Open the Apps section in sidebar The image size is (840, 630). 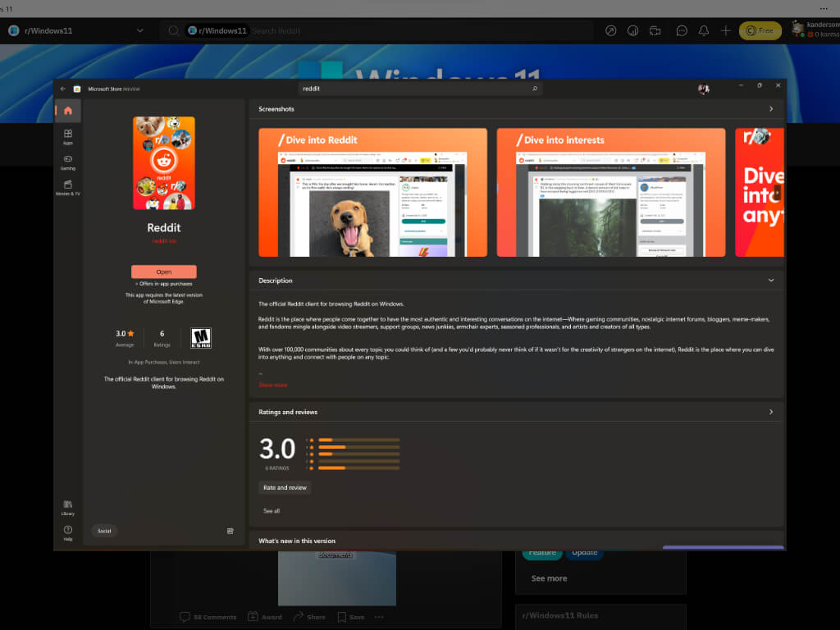tap(68, 136)
